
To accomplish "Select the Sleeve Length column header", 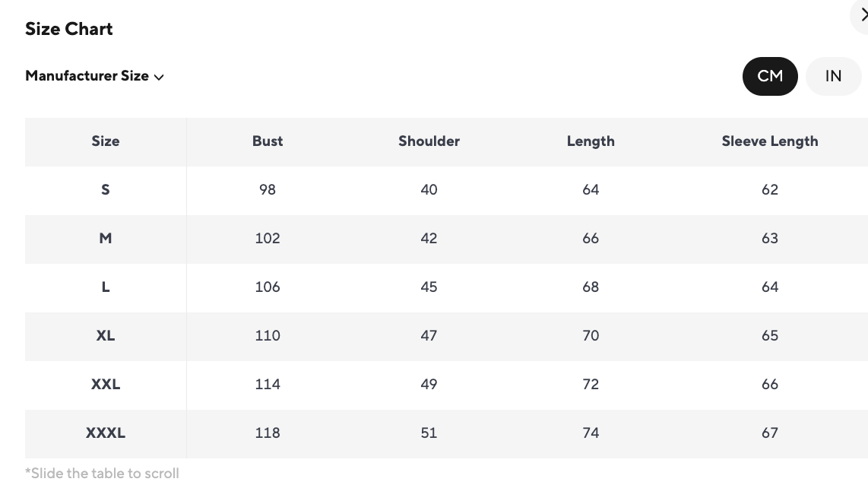I will [x=770, y=141].
